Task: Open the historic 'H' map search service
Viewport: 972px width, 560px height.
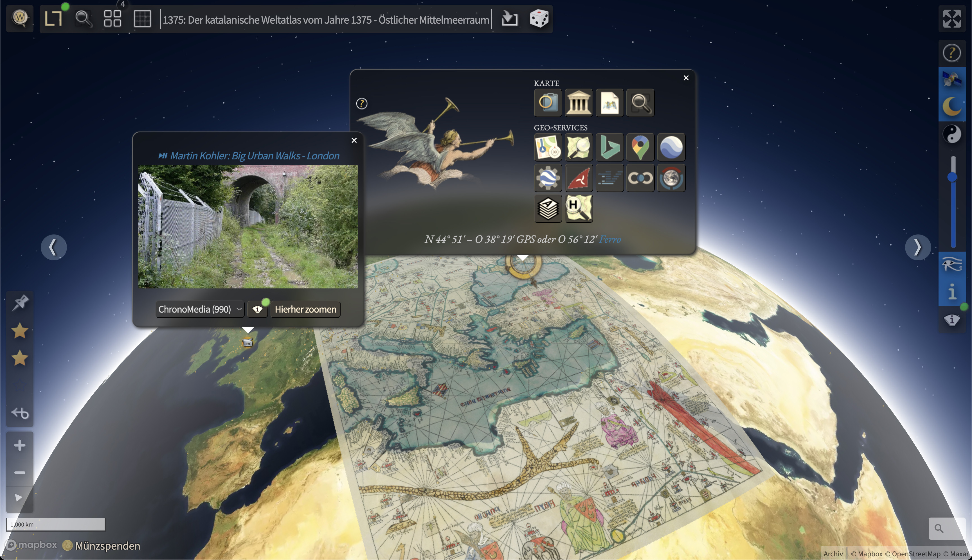Action: pos(578,209)
